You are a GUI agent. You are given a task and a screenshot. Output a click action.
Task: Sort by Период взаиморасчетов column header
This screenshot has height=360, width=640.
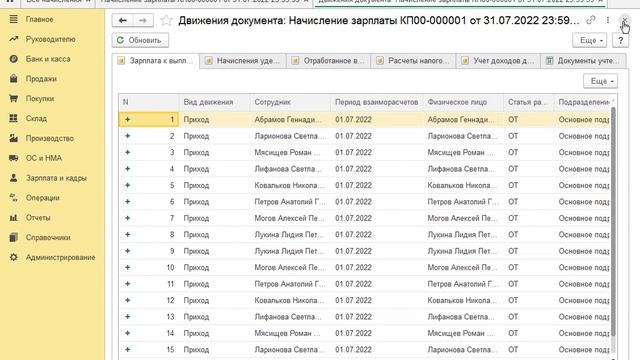point(377,102)
